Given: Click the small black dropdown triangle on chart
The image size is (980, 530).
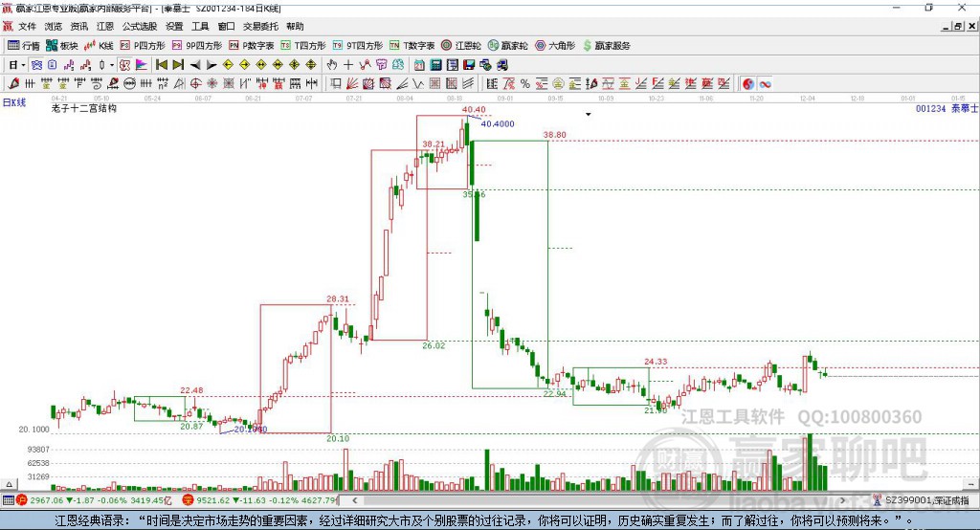Looking at the screenshot, I should point(589,115).
